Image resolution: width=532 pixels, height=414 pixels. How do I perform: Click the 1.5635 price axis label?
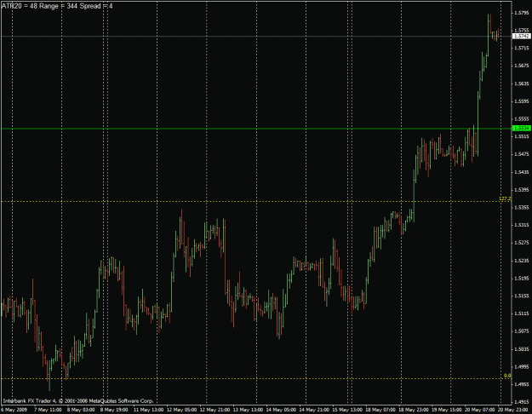pos(522,83)
